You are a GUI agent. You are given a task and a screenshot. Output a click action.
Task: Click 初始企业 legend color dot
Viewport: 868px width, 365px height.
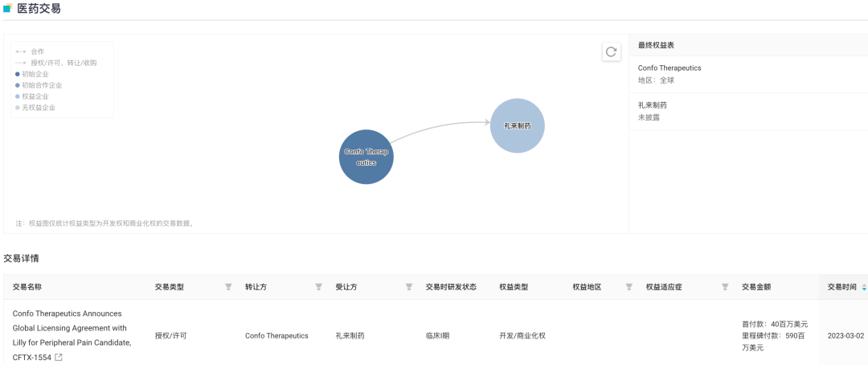click(x=18, y=74)
